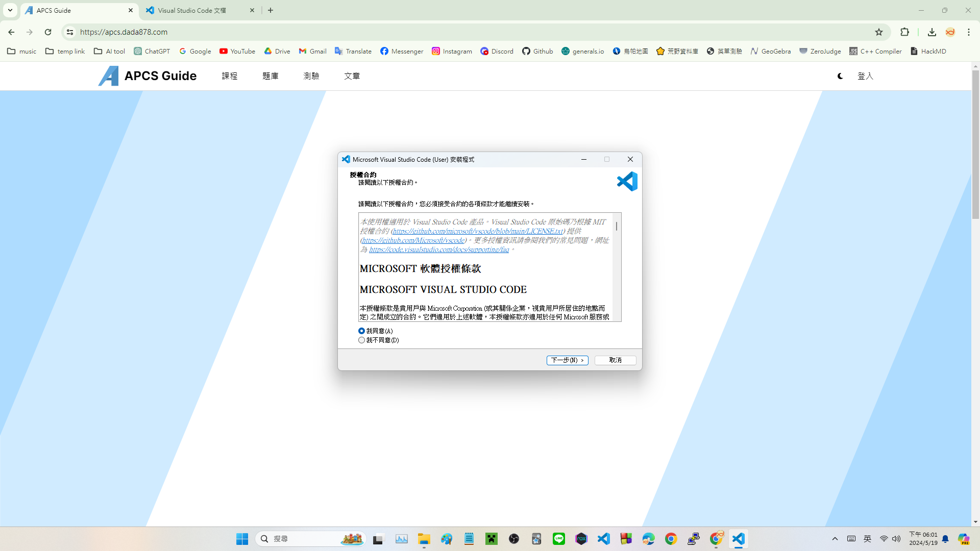The height and width of the screenshot is (551, 980).
Task: Select 我不同意 (I disagree) radio button
Action: tap(362, 340)
